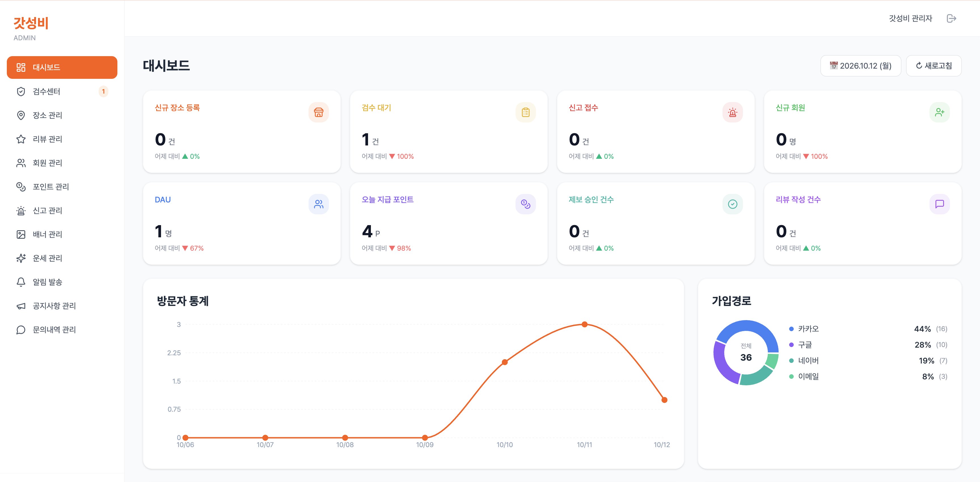Click the 신규 장소 등록 card title
This screenshot has height=482, width=980.
point(177,108)
